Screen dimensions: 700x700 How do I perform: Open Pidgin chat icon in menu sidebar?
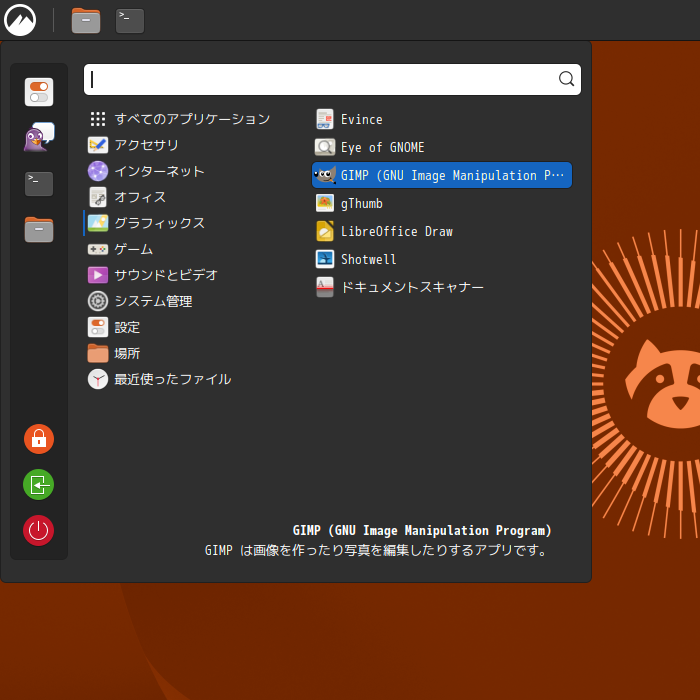pos(39,137)
